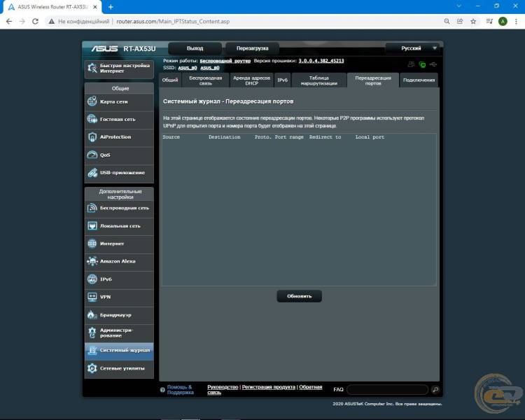Viewport: 525px width, 420px height.
Task: Open the Quick Internet Setup wizard icon
Action: [x=92, y=68]
